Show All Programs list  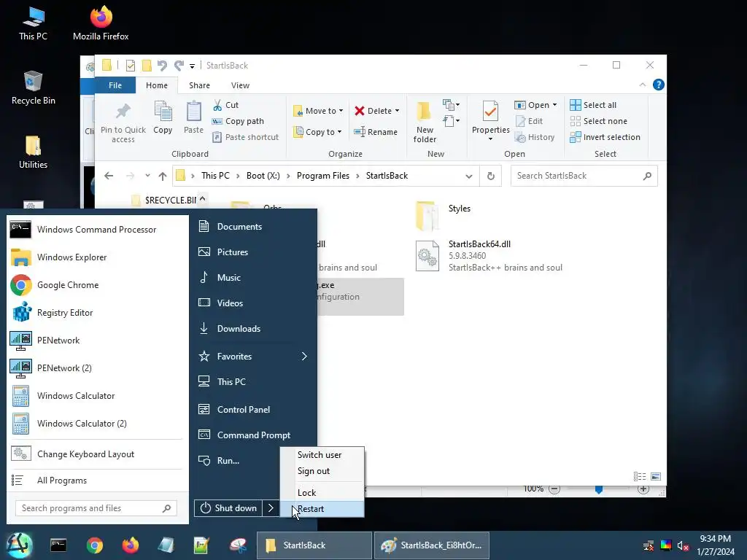point(98,481)
